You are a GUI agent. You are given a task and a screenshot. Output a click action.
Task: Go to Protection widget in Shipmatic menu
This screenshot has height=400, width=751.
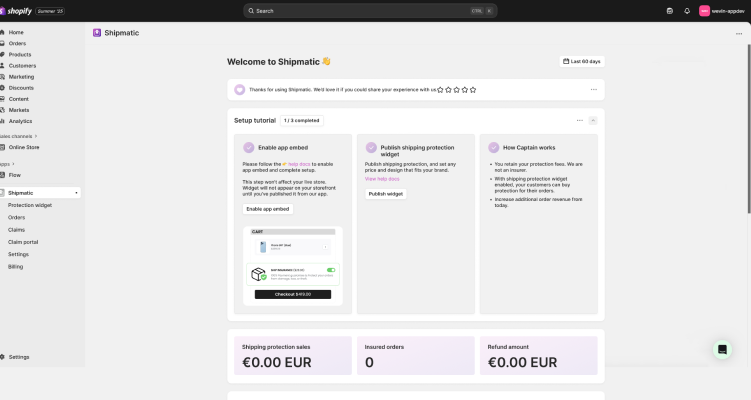pyautogui.click(x=30, y=205)
